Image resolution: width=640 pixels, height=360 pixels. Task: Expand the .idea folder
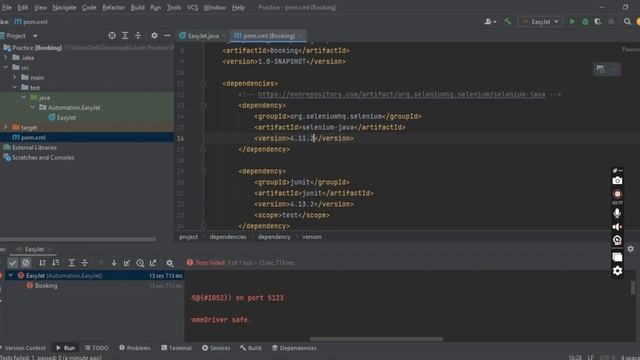(6, 58)
